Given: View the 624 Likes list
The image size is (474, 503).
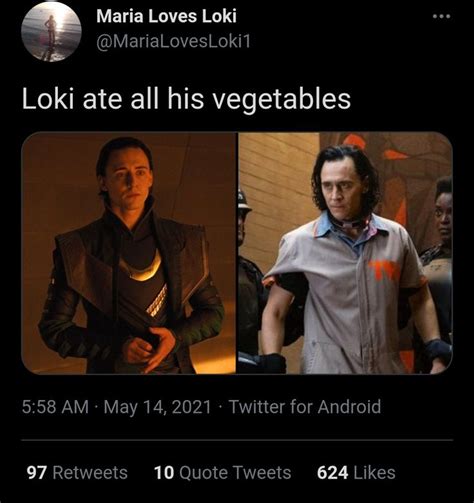Looking at the screenshot, I should [356, 472].
